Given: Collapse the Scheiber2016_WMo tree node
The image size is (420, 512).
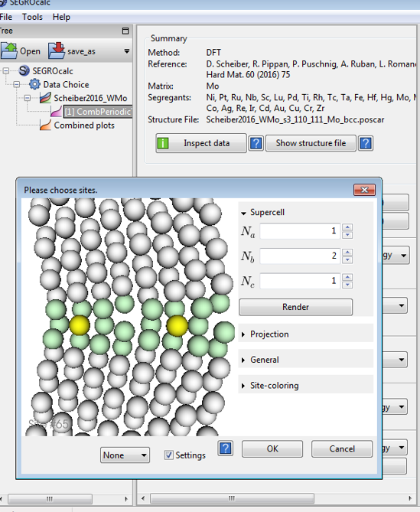Looking at the screenshot, I should pyautogui.click(x=28, y=98).
